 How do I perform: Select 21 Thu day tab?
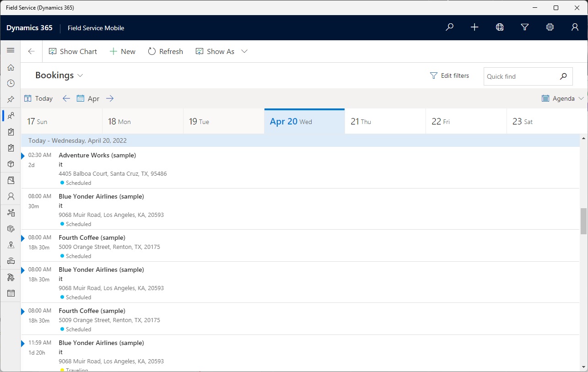pos(385,121)
